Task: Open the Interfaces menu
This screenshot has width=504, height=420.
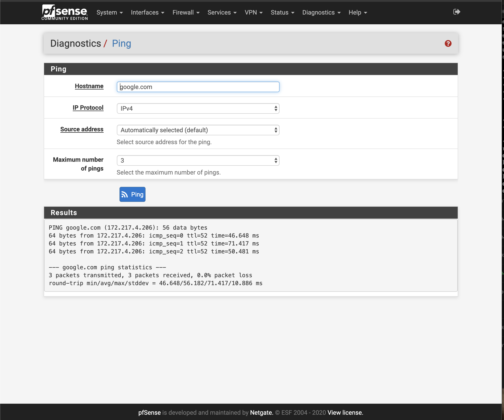Action: coord(147,13)
